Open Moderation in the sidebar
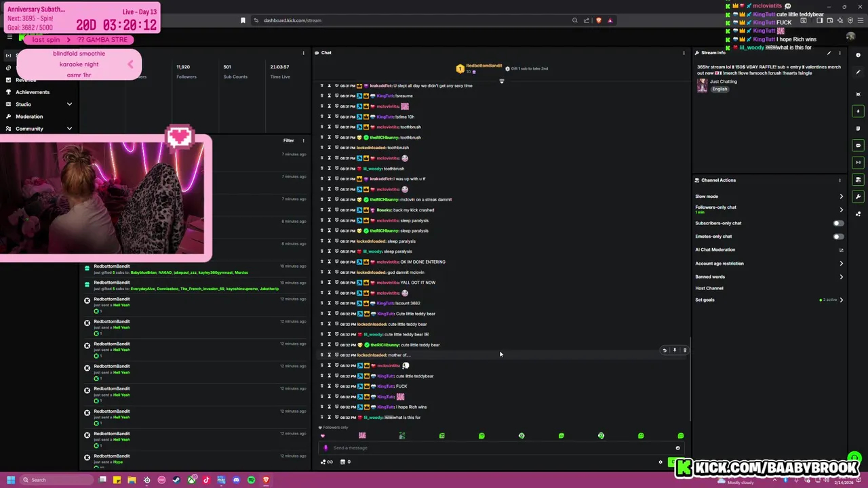The width and height of the screenshot is (868, 488). pyautogui.click(x=29, y=117)
